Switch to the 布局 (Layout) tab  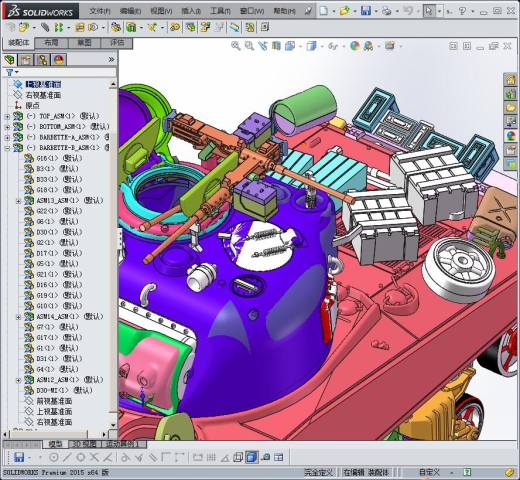pyautogui.click(x=51, y=43)
